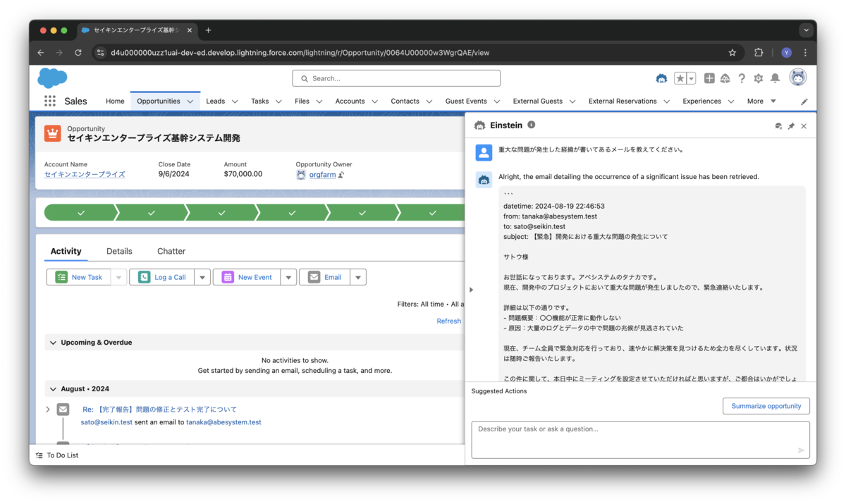This screenshot has height=504, width=846.
Task: Open the New Event dropdown arrow
Action: click(x=288, y=277)
